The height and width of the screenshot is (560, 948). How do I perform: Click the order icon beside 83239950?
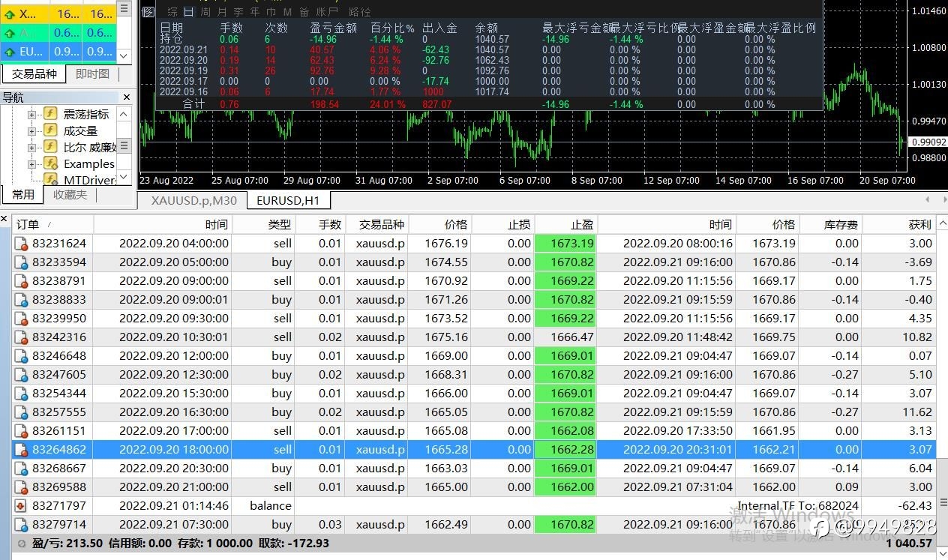pyautogui.click(x=22, y=319)
